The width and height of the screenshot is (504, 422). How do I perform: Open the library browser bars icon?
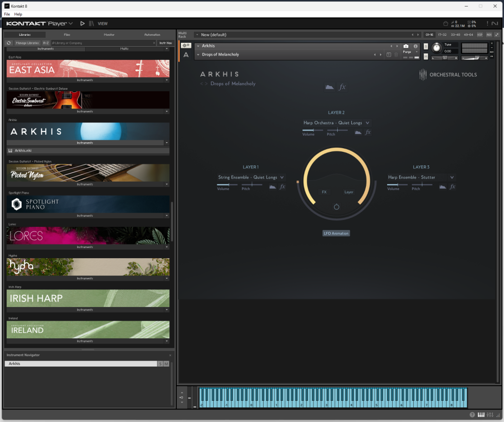(91, 24)
